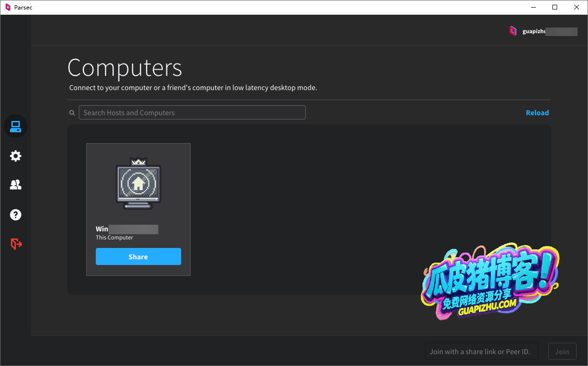Log out using red sidebar icon
The image size is (588, 366).
(x=16, y=244)
